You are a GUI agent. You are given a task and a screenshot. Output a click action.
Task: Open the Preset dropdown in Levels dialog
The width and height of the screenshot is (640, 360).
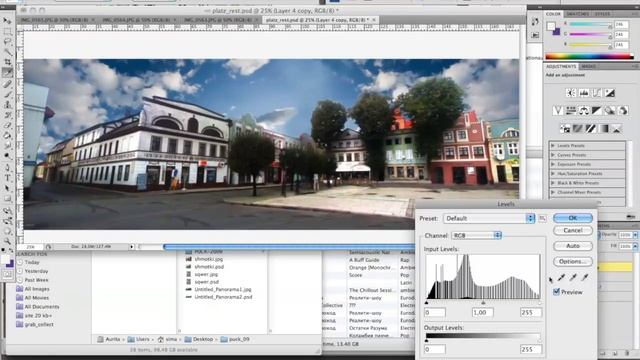489,218
